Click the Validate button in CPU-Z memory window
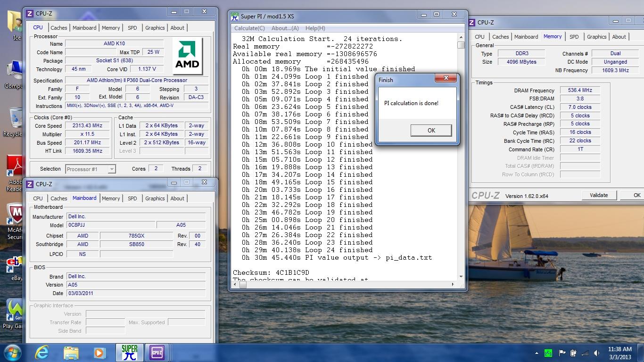 click(x=599, y=195)
